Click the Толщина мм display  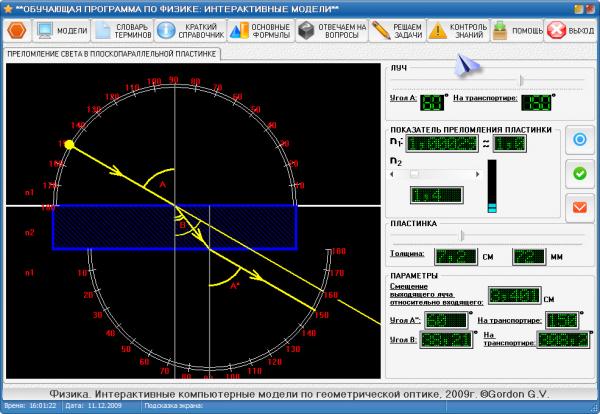click(x=529, y=257)
